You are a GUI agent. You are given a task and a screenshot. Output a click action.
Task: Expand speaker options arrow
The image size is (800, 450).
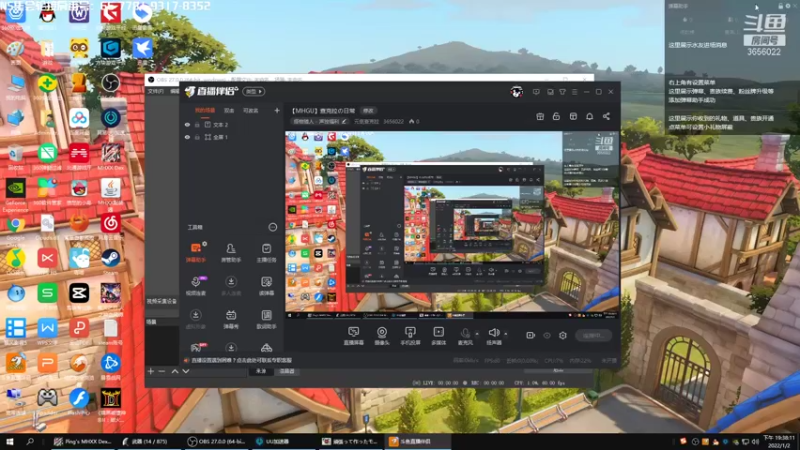tap(506, 334)
